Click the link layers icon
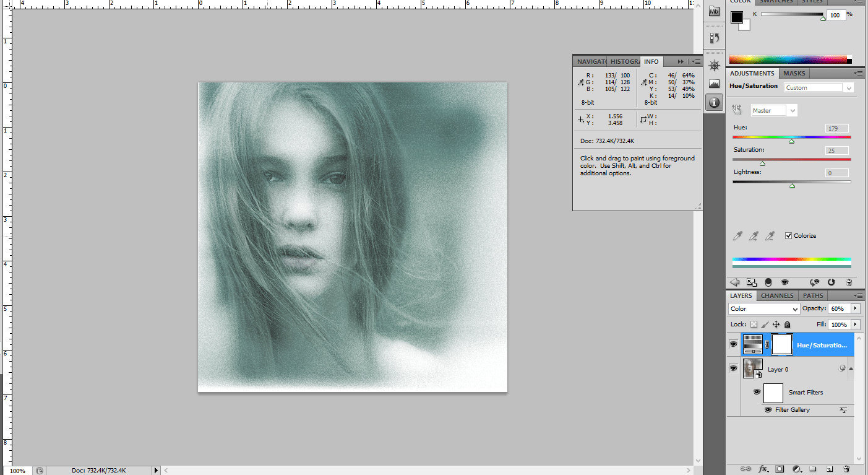 747,469
